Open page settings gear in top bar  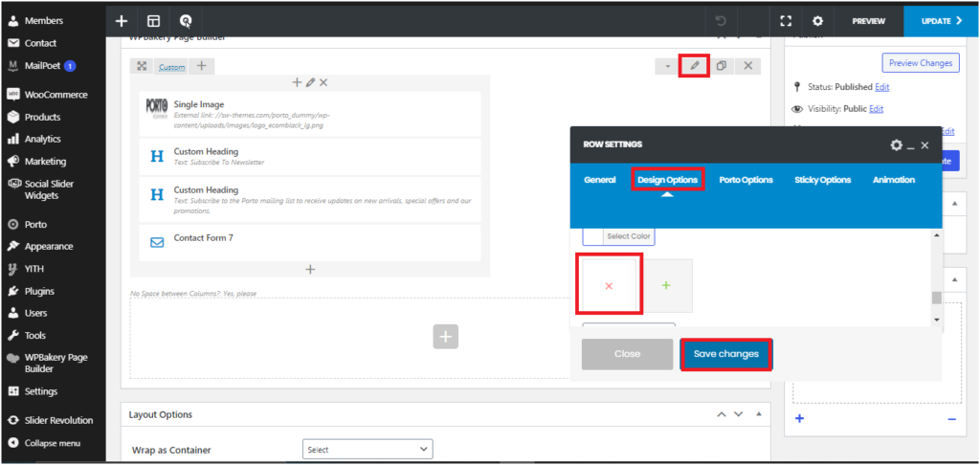pyautogui.click(x=817, y=20)
